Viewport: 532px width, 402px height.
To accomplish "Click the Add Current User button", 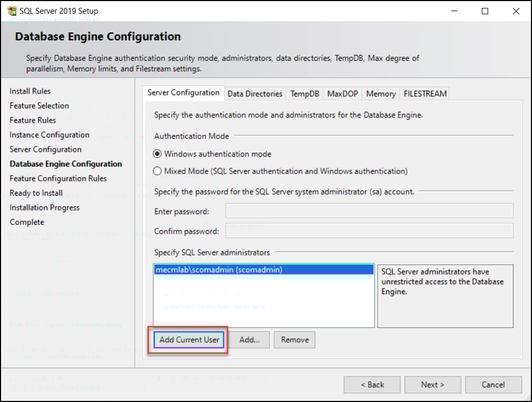I will tap(189, 340).
